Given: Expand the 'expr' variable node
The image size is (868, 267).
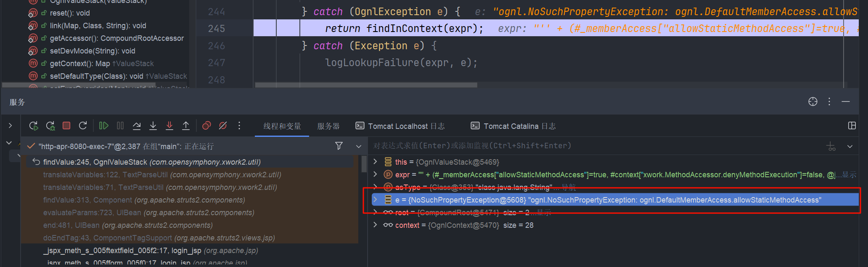Looking at the screenshot, I should tap(376, 174).
